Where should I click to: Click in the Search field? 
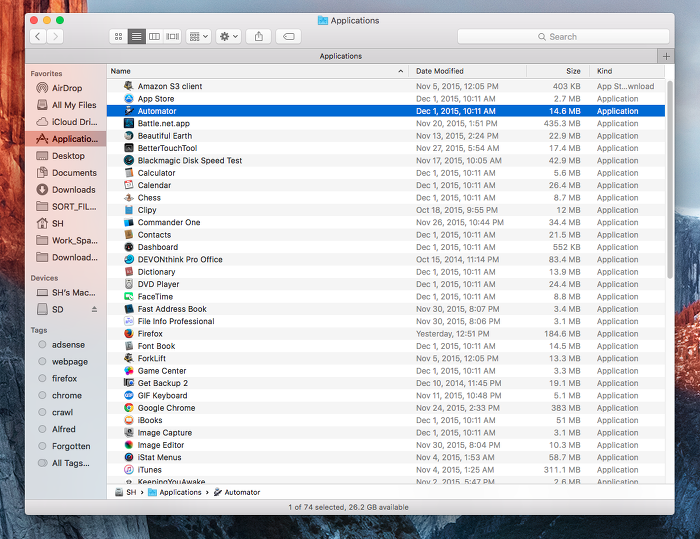coord(563,37)
